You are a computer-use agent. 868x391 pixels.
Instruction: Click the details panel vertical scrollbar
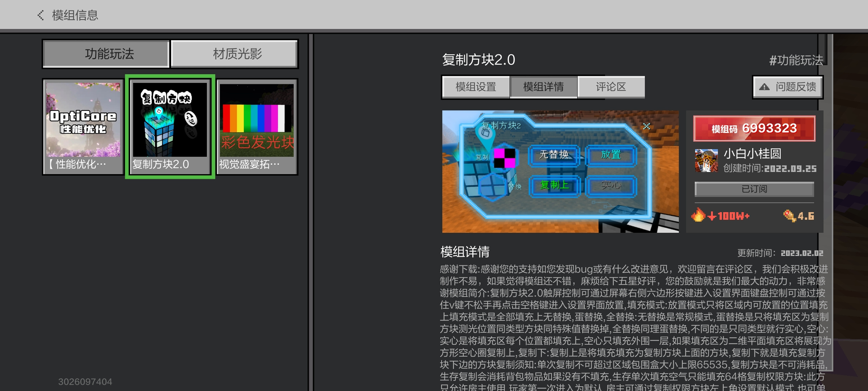pyautogui.click(x=826, y=203)
